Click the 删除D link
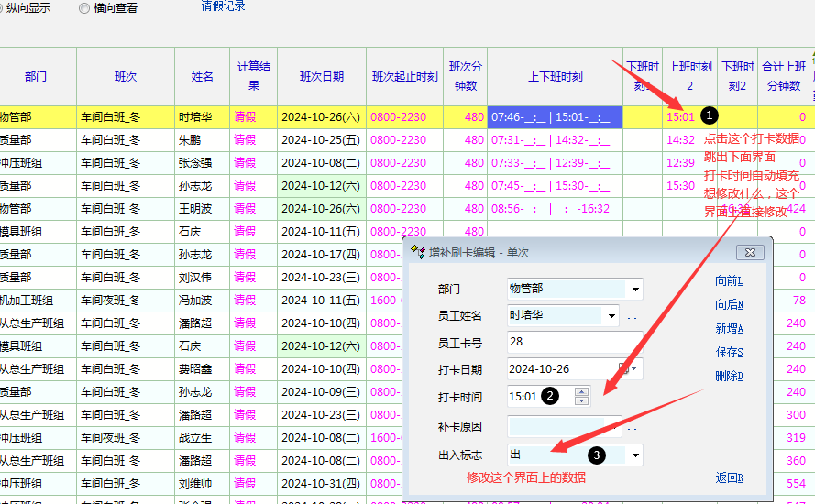 (729, 376)
